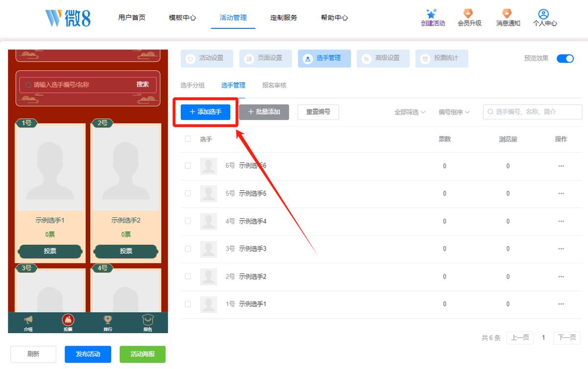The image size is (588, 369).
Task: Click the avatar icon of 示例选手1 row
Action: (209, 304)
